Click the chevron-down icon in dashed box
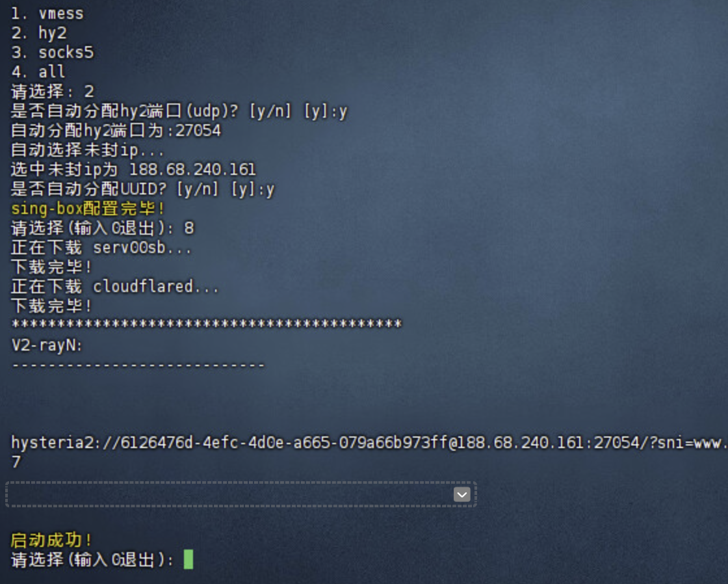The image size is (728, 584). point(462,495)
